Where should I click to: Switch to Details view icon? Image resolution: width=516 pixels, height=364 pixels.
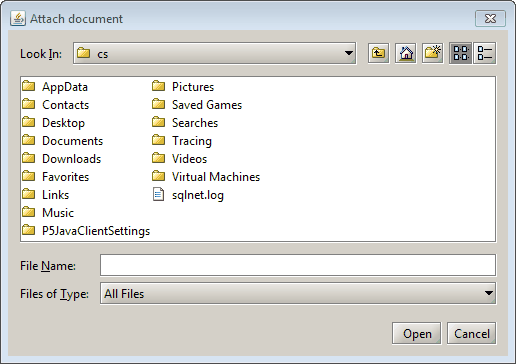tap(484, 53)
